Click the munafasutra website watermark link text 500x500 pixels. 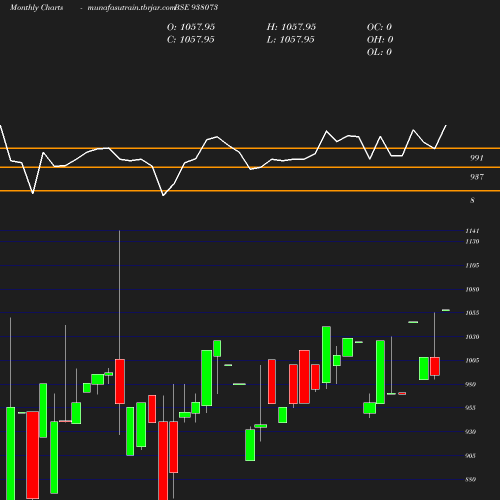(131, 8)
